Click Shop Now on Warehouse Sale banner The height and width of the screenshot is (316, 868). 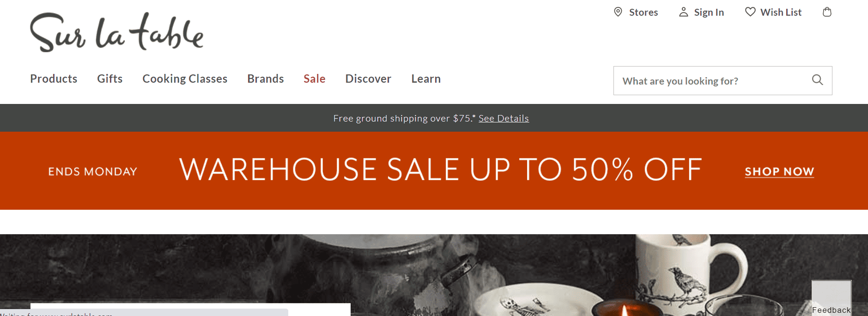click(x=779, y=171)
